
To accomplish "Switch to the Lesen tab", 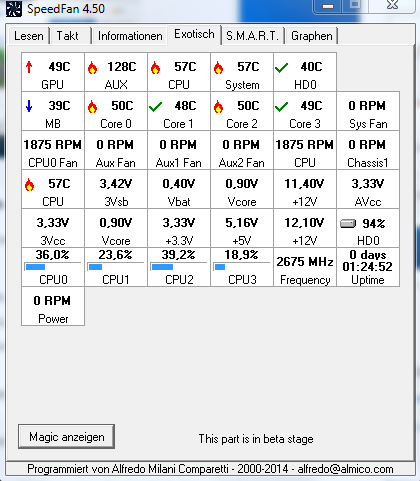I will [29, 36].
